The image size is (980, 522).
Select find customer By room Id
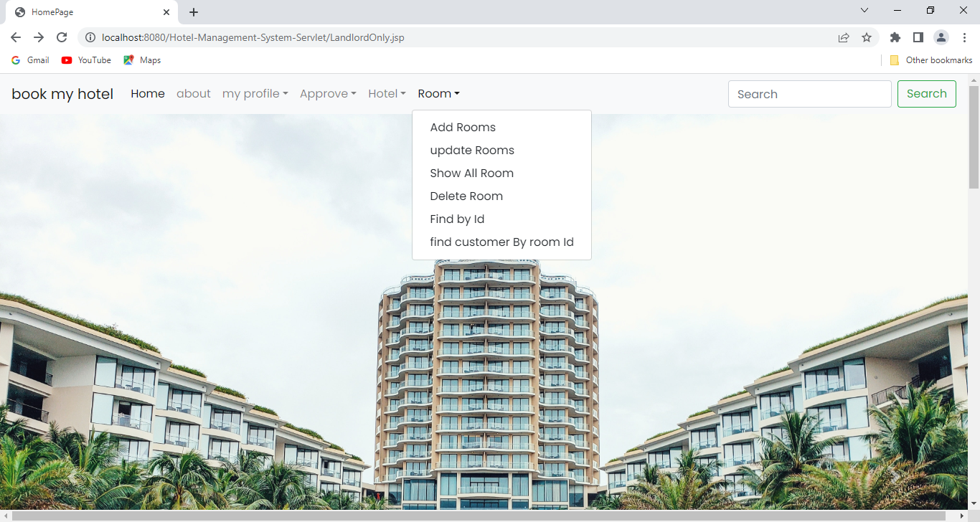coord(501,242)
